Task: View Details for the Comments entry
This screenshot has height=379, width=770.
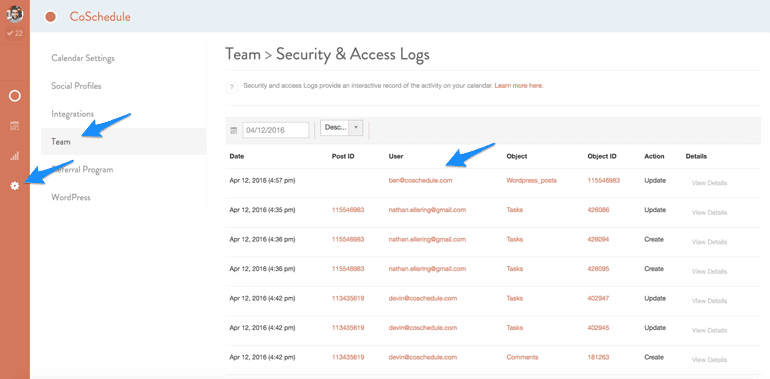Action: pyautogui.click(x=709, y=360)
